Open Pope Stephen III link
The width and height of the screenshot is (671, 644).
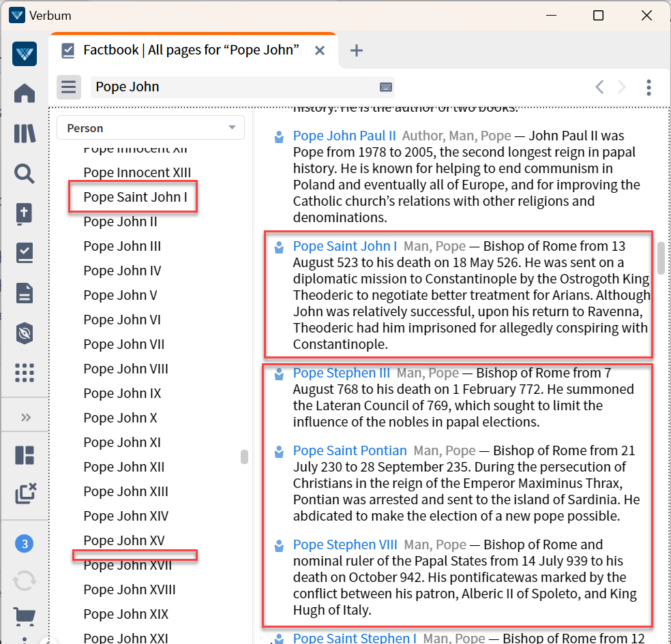[342, 373]
